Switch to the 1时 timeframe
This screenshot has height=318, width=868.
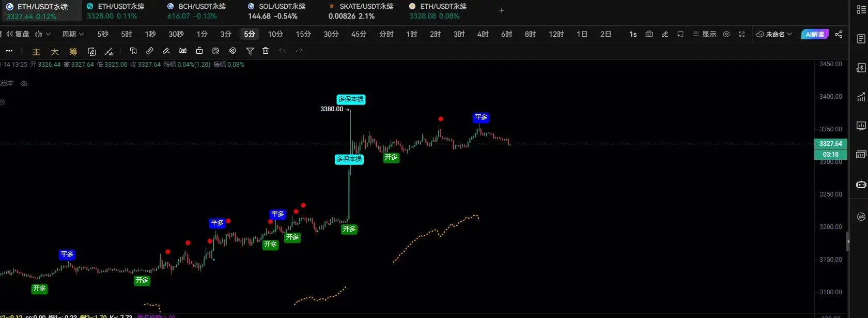pos(412,34)
